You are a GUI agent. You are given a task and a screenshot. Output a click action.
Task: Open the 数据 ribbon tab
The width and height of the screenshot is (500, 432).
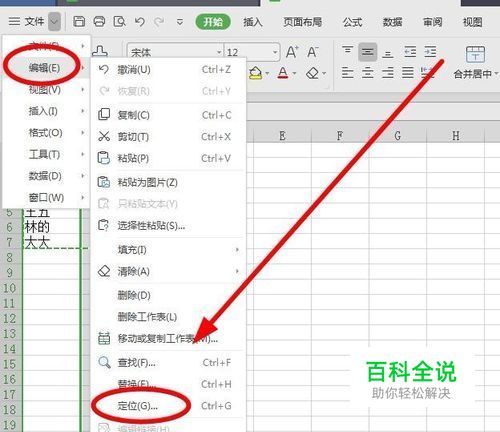pyautogui.click(x=392, y=22)
